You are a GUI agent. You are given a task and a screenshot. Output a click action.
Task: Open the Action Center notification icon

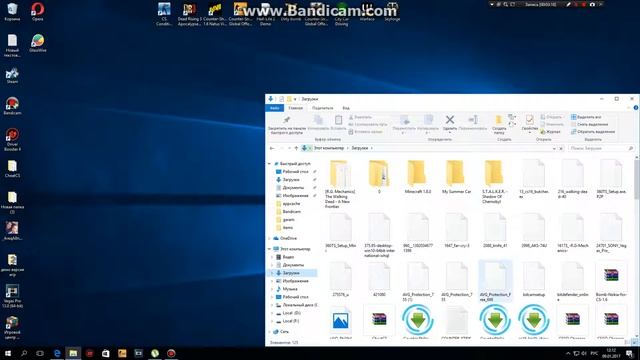pyautogui.click(x=630, y=353)
